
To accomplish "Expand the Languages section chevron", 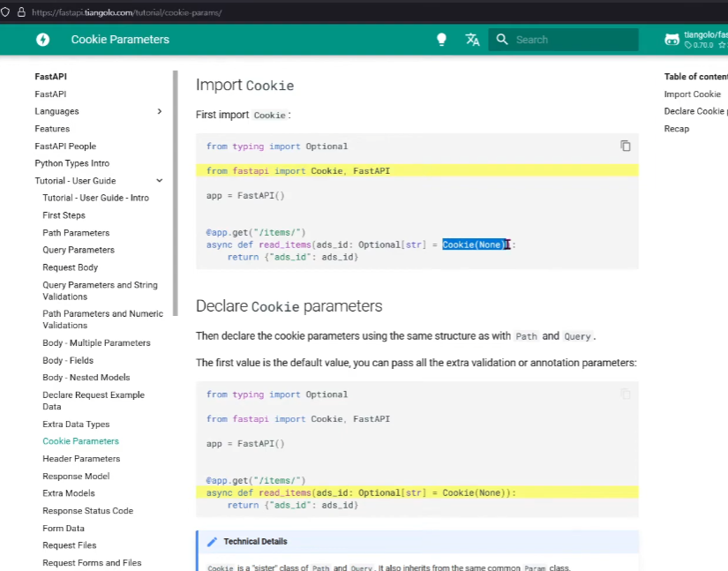I will [x=159, y=111].
